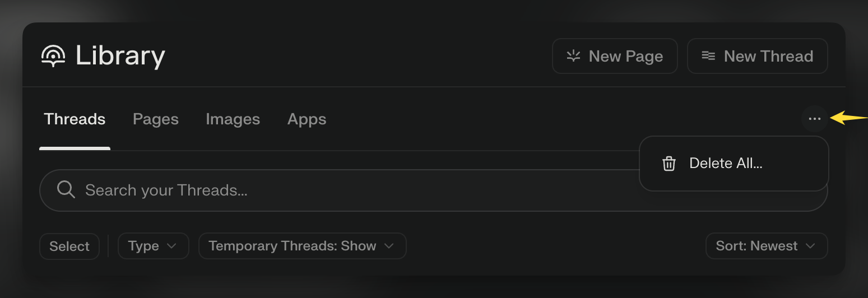Screen dimensions: 868x298
Task: Open the Type filter dropdown
Action: (x=154, y=246)
